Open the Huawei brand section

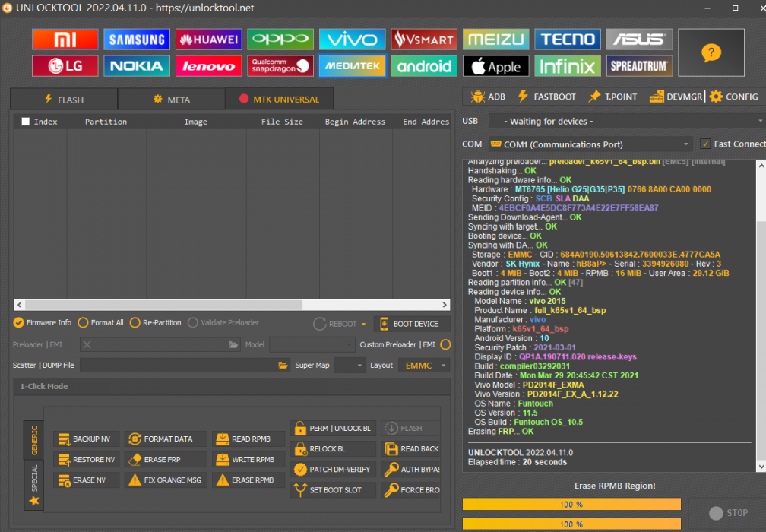click(208, 40)
